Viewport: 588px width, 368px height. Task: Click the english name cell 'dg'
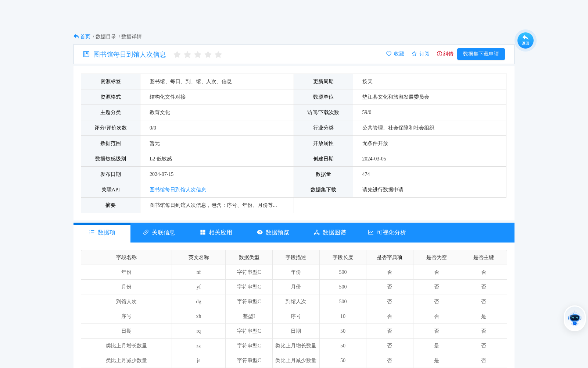[x=199, y=301]
